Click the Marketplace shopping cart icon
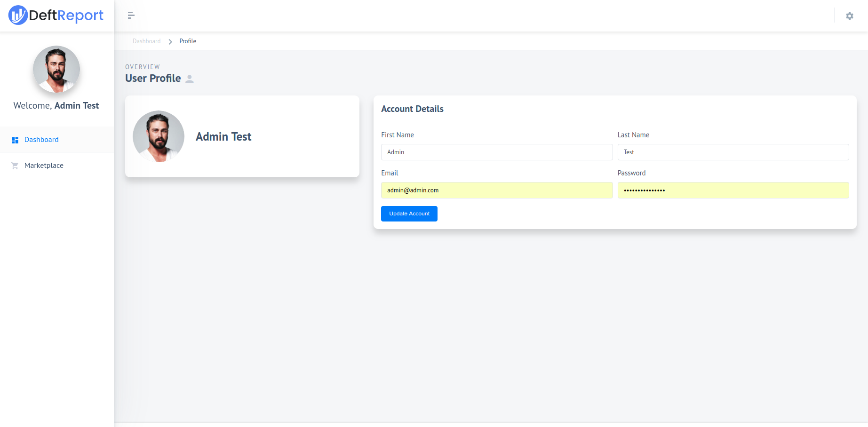The width and height of the screenshot is (868, 427). tap(15, 165)
